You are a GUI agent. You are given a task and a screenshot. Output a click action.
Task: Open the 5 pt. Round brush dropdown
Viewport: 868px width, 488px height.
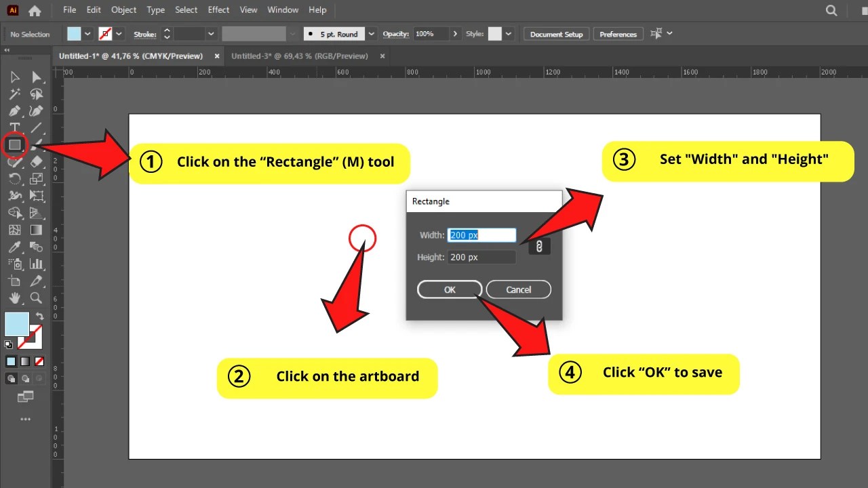370,33
